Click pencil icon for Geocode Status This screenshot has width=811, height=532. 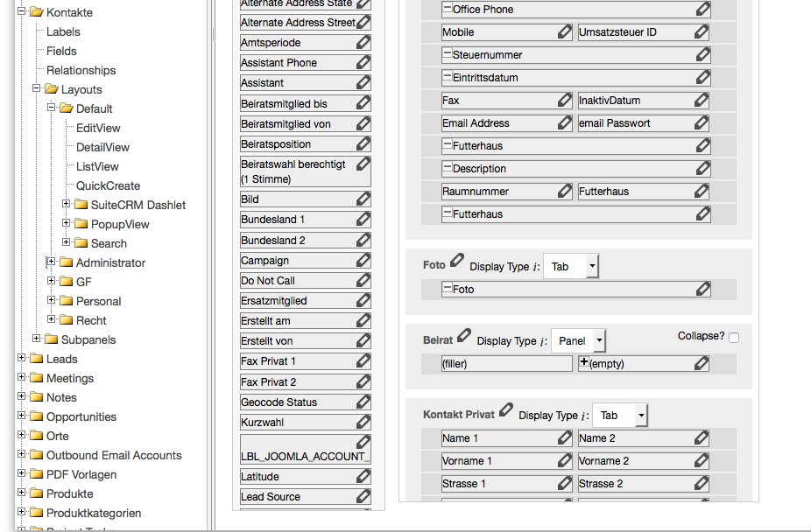[363, 402]
